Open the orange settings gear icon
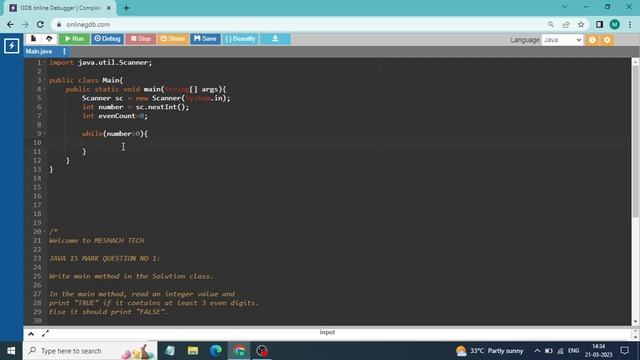 click(607, 40)
